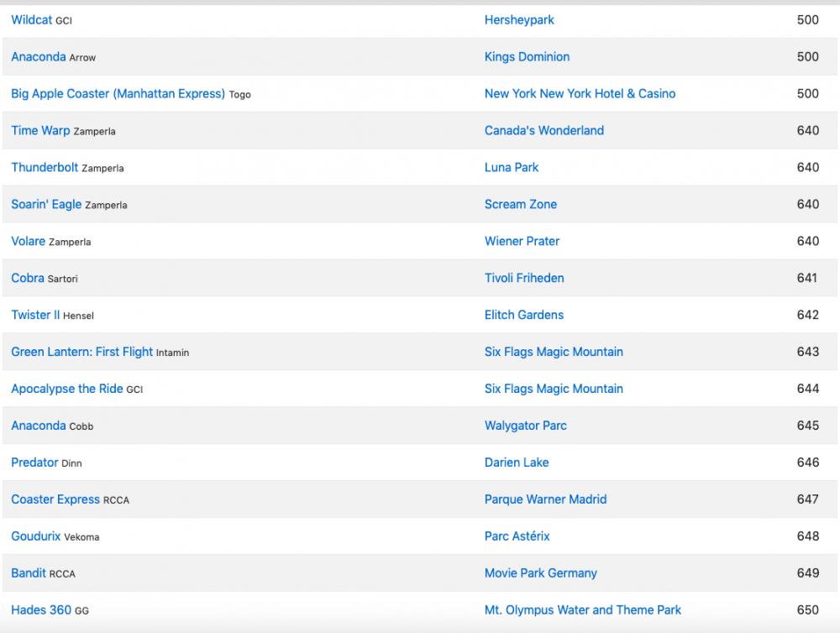Open the Thunderbolt coaster link

pos(45,168)
